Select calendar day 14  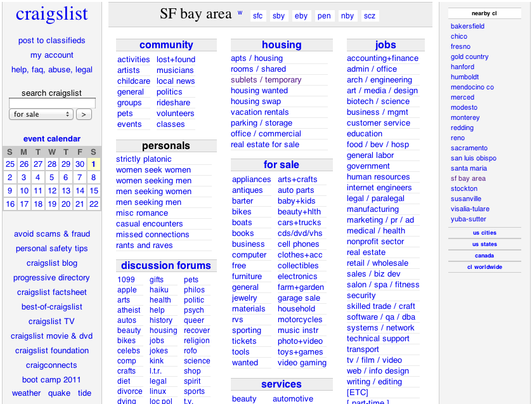point(80,190)
